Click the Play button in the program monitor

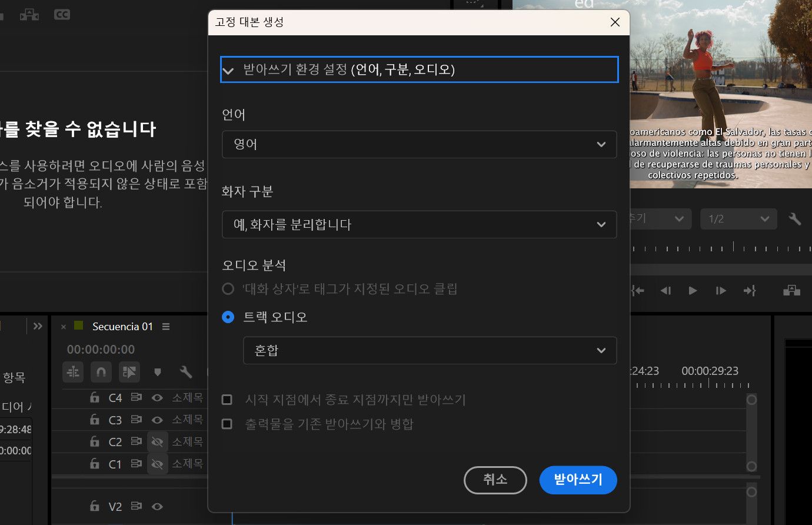[692, 290]
